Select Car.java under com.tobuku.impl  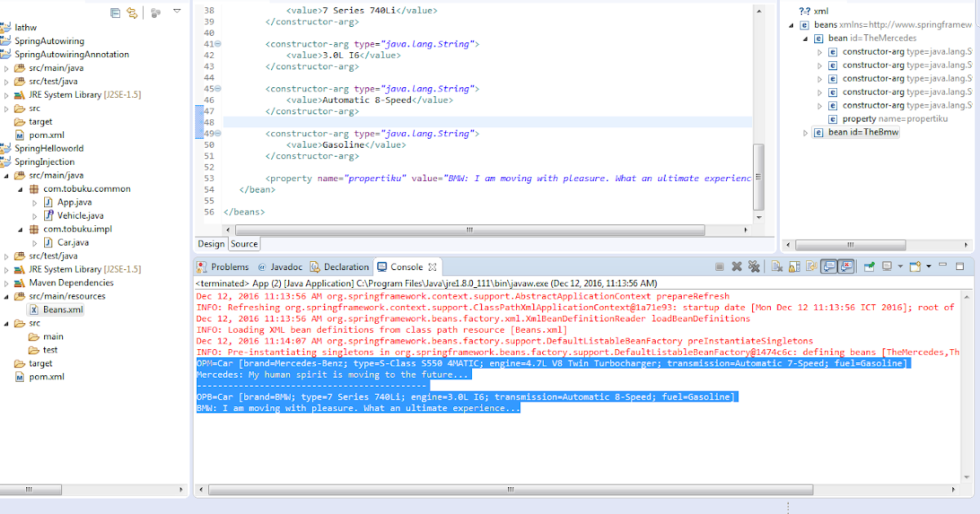[x=73, y=241]
